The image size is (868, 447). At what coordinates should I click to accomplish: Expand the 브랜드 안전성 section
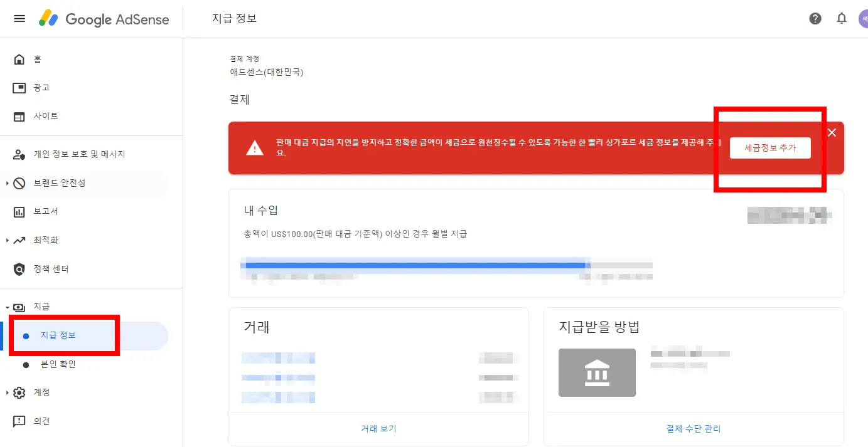click(6, 182)
